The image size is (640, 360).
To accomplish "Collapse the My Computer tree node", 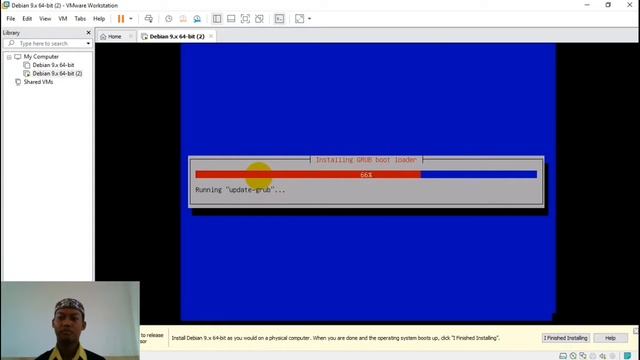I will (9, 57).
